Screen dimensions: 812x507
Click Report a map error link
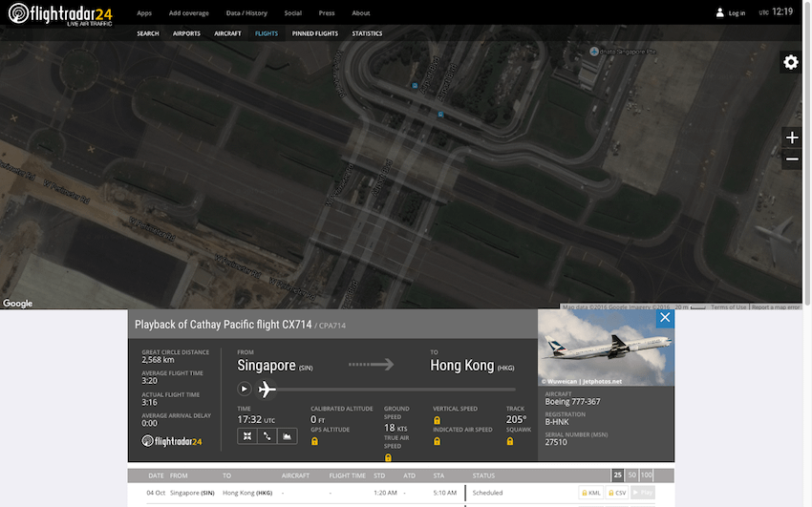pos(776,306)
